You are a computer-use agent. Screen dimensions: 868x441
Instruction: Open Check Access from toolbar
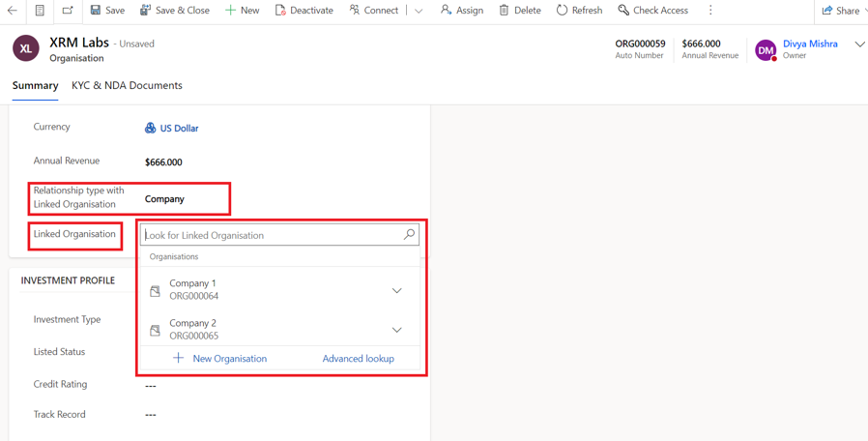pos(652,11)
